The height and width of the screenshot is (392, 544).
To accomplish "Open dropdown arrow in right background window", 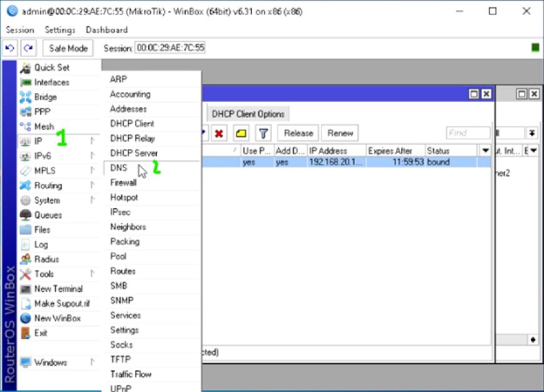I will (x=533, y=151).
